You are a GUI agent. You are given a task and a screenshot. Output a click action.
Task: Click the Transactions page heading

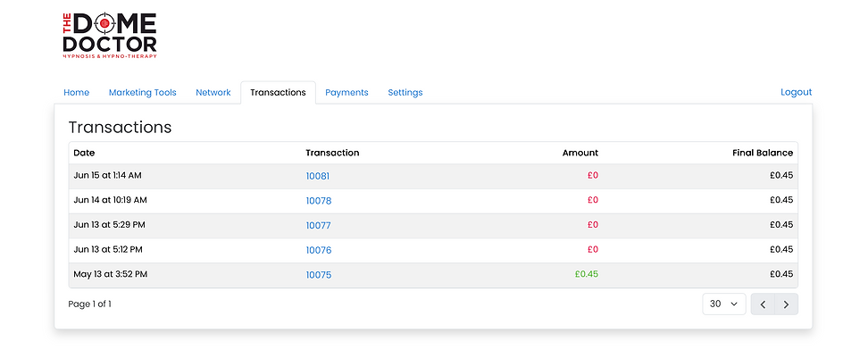pyautogui.click(x=121, y=128)
